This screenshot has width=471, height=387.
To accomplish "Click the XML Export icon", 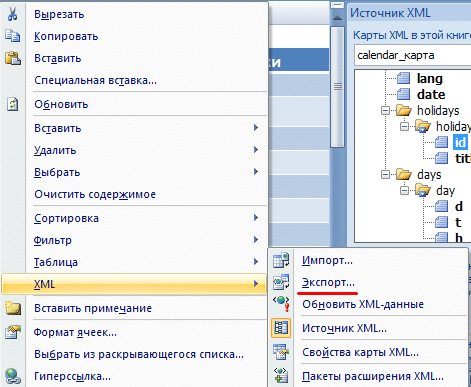I will pos(281,282).
